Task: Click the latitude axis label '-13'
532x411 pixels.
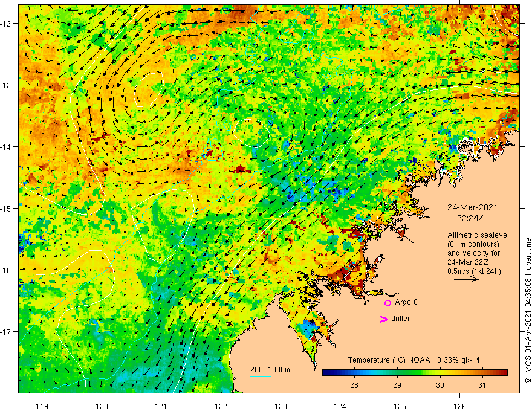Action: (6, 85)
